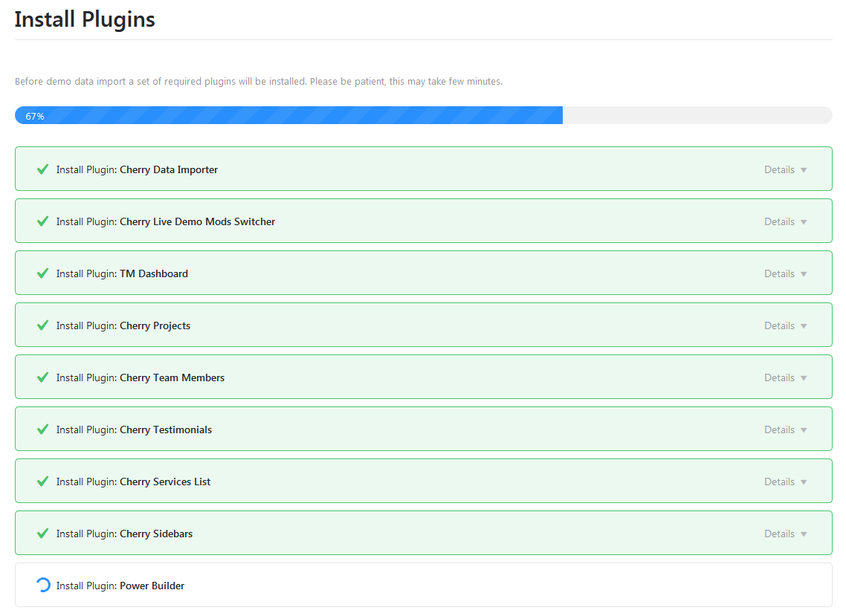
Task: Toggle Details for Cherry Team Members
Action: pos(785,377)
